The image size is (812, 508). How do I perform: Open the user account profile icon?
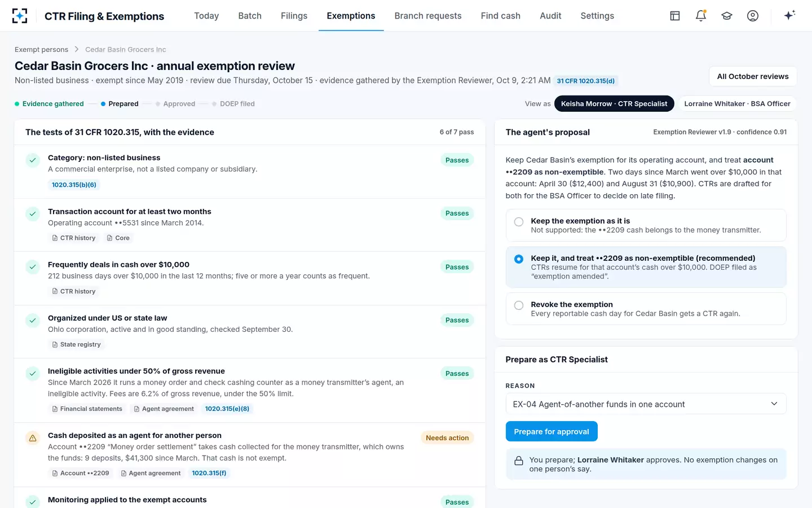[x=753, y=16]
